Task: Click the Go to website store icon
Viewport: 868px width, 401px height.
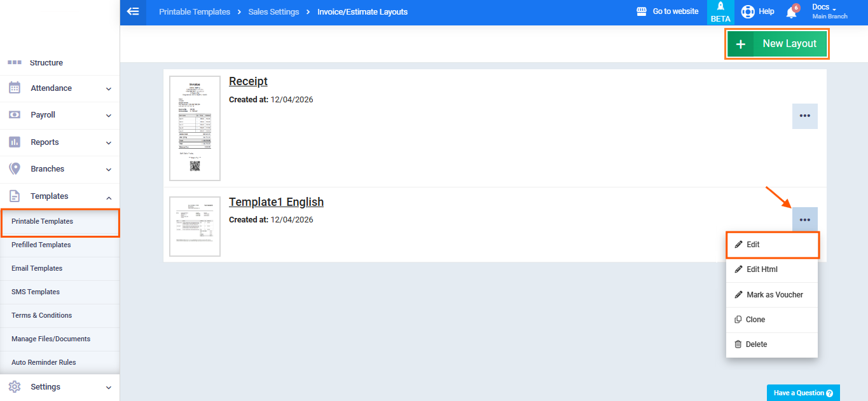Action: point(642,11)
